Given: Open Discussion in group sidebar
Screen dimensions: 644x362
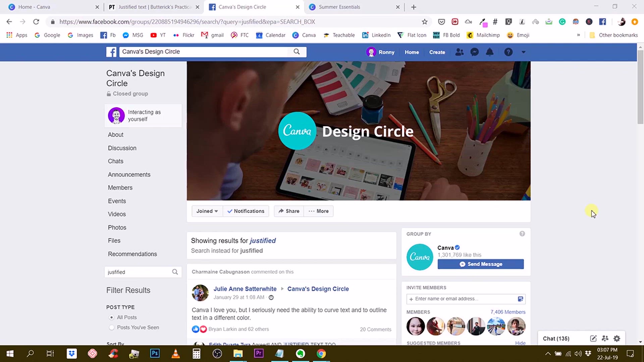Looking at the screenshot, I should 122,148.
